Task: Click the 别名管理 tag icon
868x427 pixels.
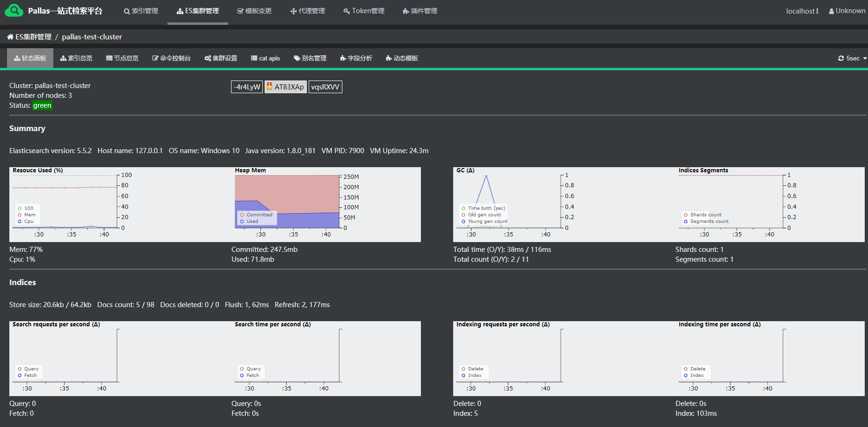Action: click(297, 59)
